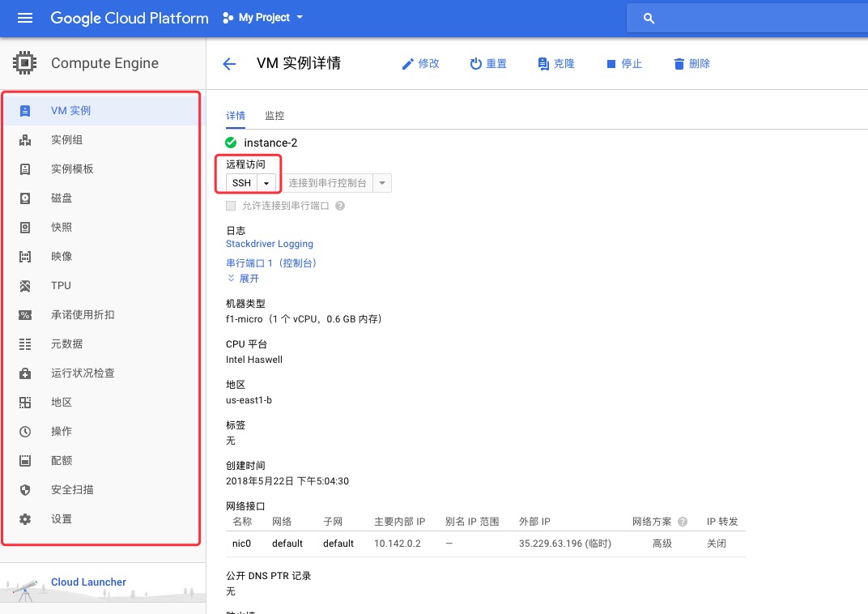Screen dimensions: 868x614
Task: Click the 映像 image icon
Action: point(25,256)
